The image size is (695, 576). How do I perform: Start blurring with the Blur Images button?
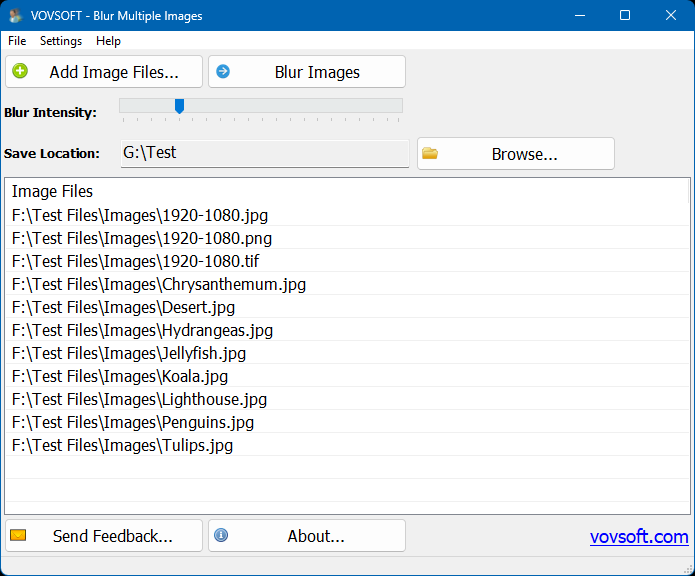[307, 72]
